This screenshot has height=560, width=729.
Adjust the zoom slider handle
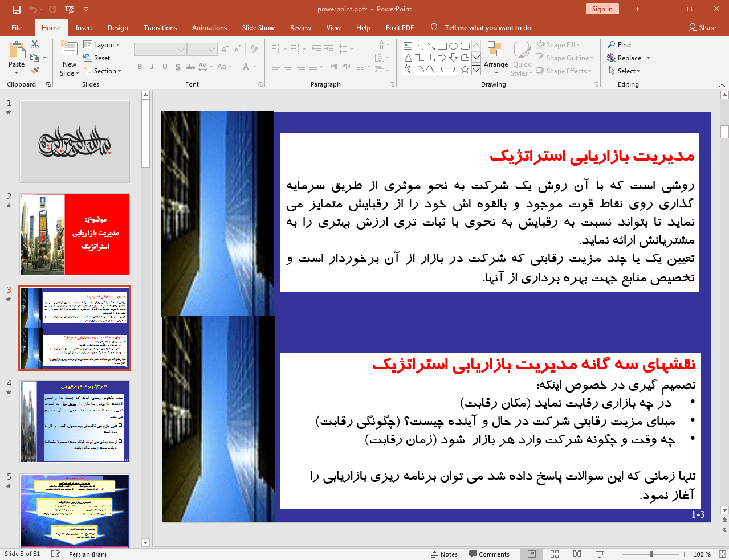pos(651,554)
